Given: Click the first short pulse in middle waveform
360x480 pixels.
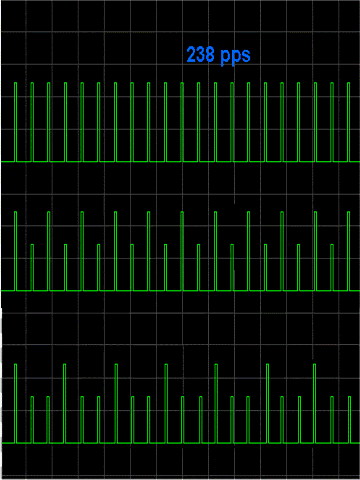Looking at the screenshot, I should [x=32, y=267].
